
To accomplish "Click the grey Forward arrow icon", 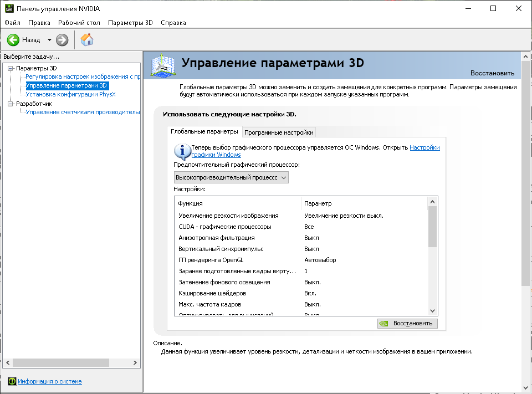I will pos(62,40).
